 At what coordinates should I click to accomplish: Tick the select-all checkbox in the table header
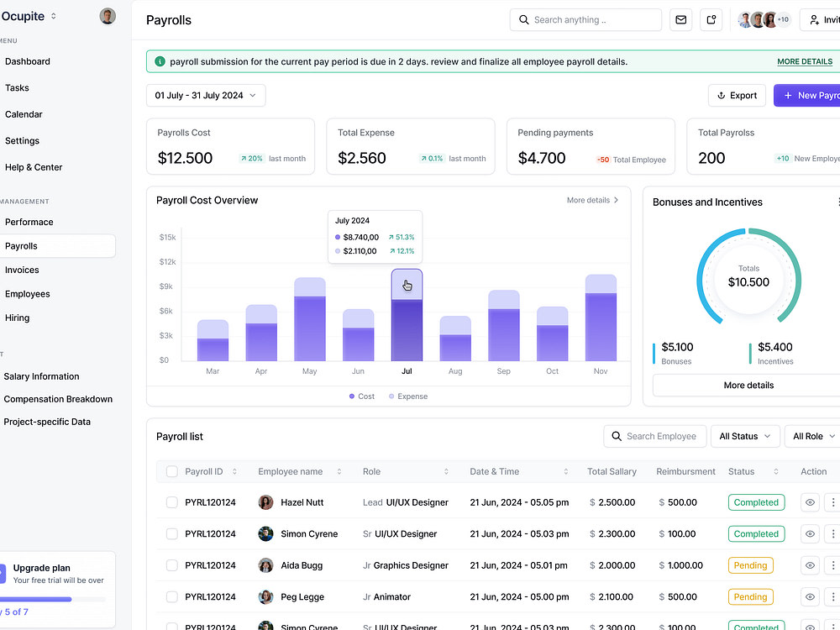[172, 471]
